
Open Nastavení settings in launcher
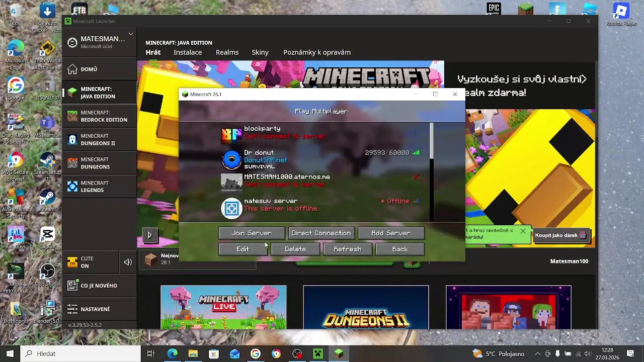(99, 309)
